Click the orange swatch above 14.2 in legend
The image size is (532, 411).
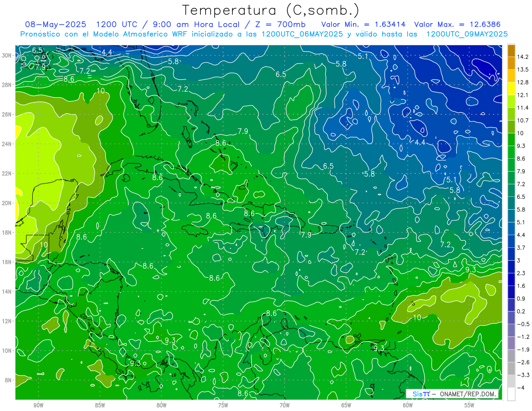[x=511, y=51]
